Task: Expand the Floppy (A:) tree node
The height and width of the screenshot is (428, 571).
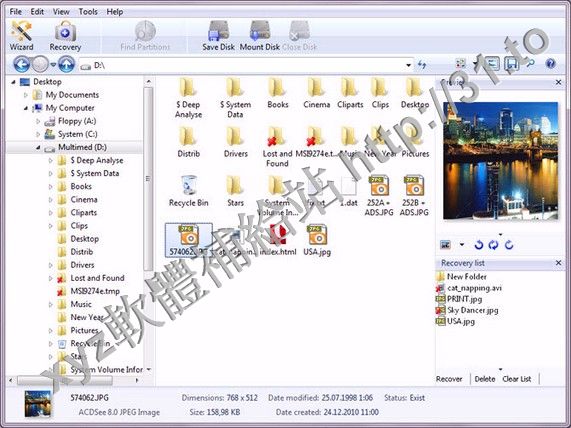Action: (x=38, y=121)
